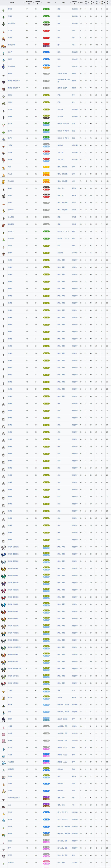This screenshot has height=868, width=111.
Task: Open the 狂欢浪舞鸭 name link
Action: (12, 67)
